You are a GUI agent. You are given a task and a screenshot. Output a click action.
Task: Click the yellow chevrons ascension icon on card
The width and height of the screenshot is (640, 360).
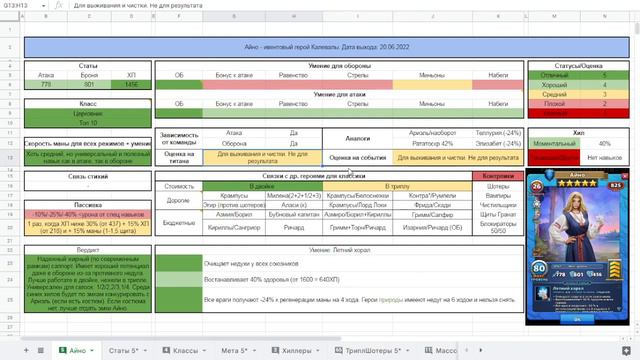615,269
